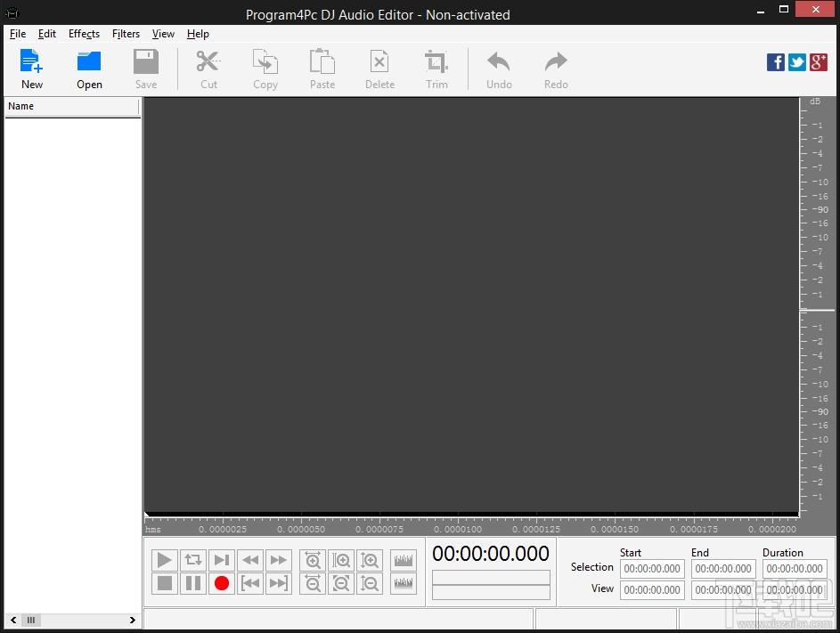Click the Paste clipboard icon
Viewport: 840px width, 633px height.
322,69
